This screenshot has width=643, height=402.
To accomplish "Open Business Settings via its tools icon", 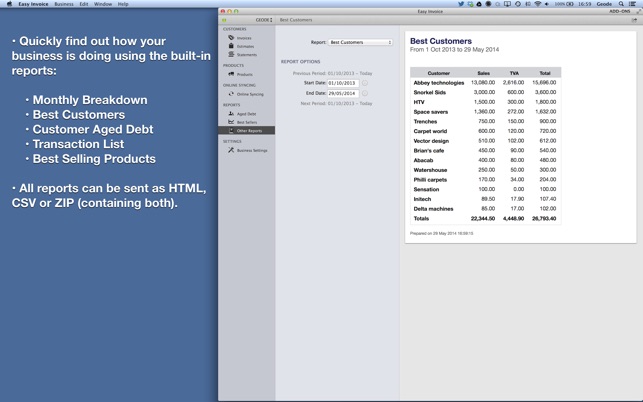I will (231, 150).
